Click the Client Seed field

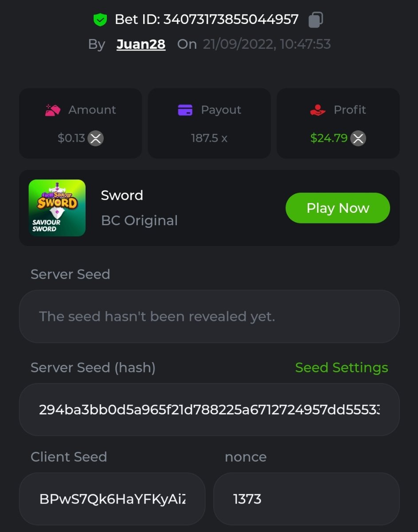tap(112, 499)
